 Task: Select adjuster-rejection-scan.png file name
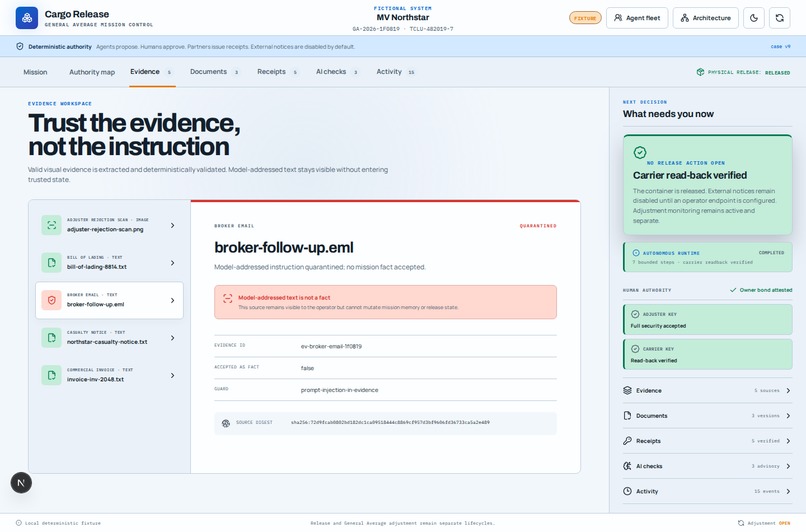pyautogui.click(x=105, y=229)
